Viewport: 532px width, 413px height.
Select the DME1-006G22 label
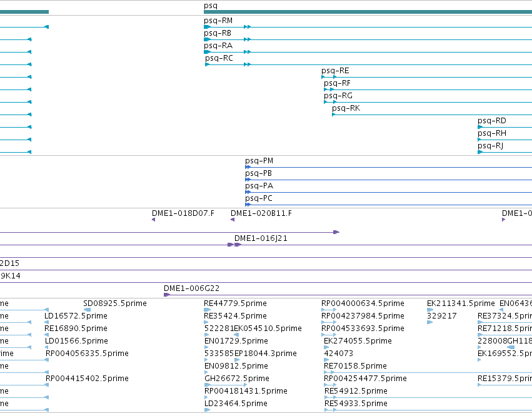tap(192, 288)
